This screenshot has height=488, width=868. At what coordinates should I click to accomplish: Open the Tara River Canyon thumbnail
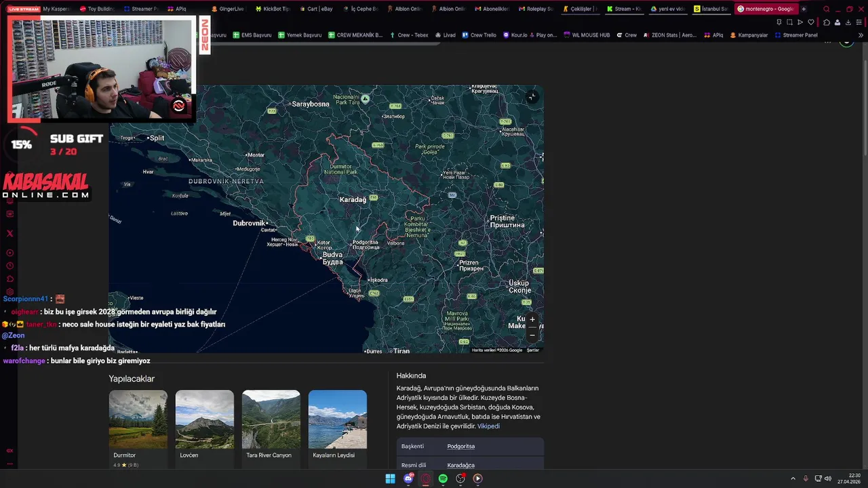(271, 419)
